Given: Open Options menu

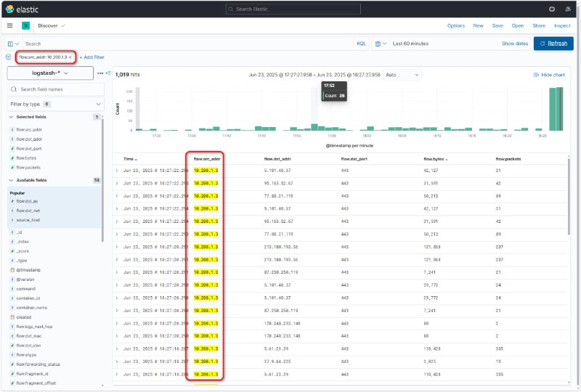Looking at the screenshot, I should pos(456,25).
